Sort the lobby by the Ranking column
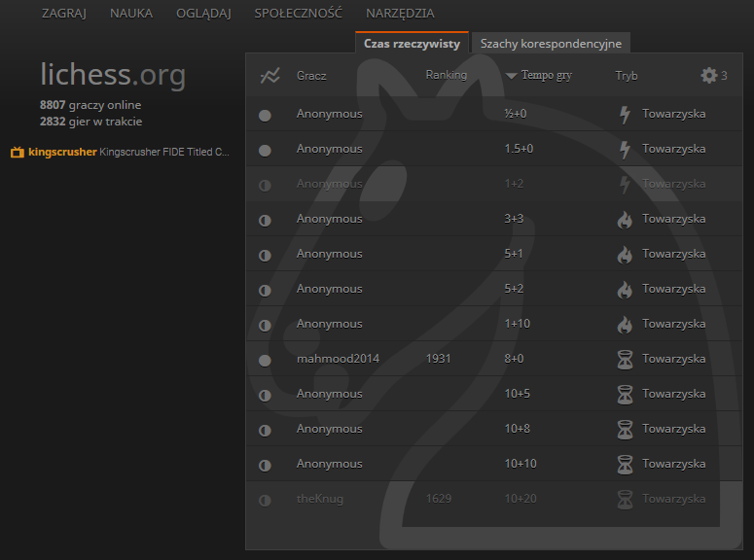The height and width of the screenshot is (560, 754). pyautogui.click(x=447, y=75)
